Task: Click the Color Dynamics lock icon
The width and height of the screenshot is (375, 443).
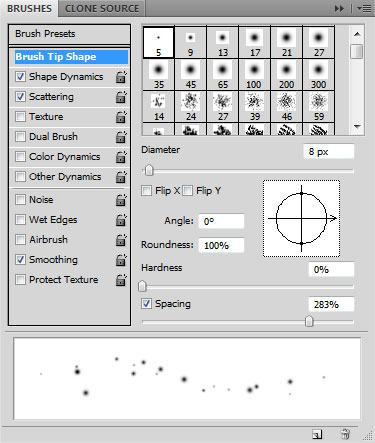Action: (121, 157)
